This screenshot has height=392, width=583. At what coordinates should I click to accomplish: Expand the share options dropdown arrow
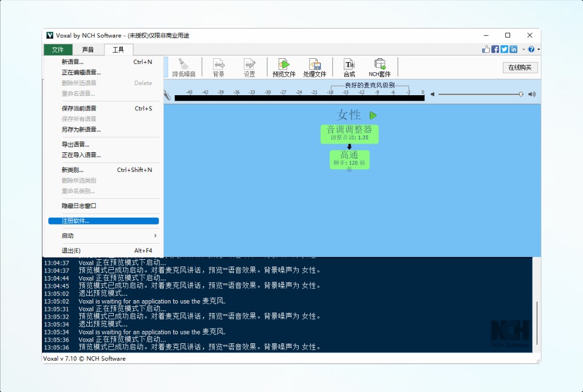524,49
